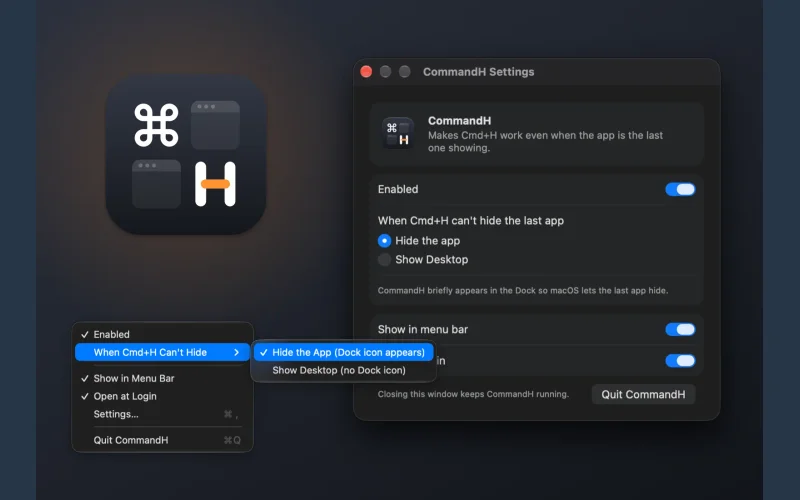Click the Closing this window note
The width and height of the screenshot is (800, 500).
point(473,394)
